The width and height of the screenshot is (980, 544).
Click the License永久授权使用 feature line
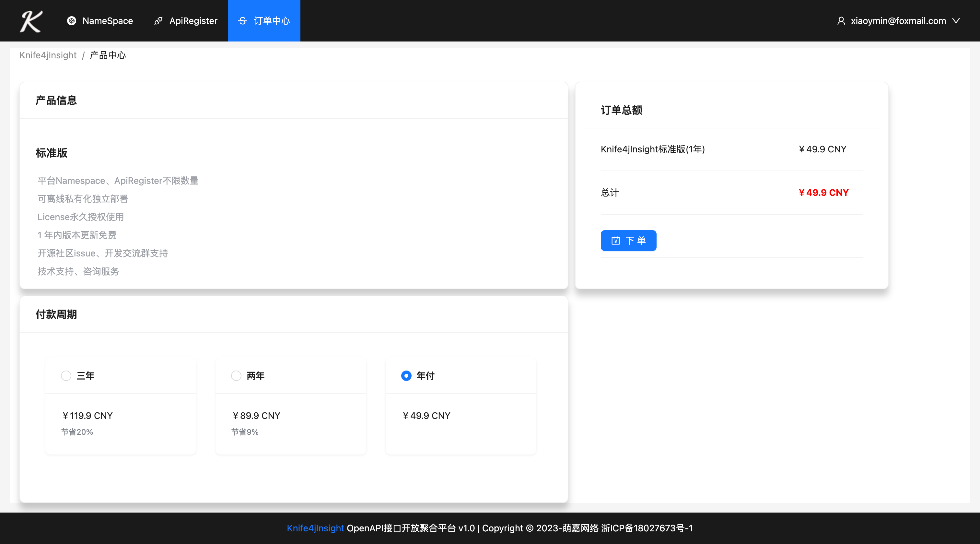(x=81, y=217)
